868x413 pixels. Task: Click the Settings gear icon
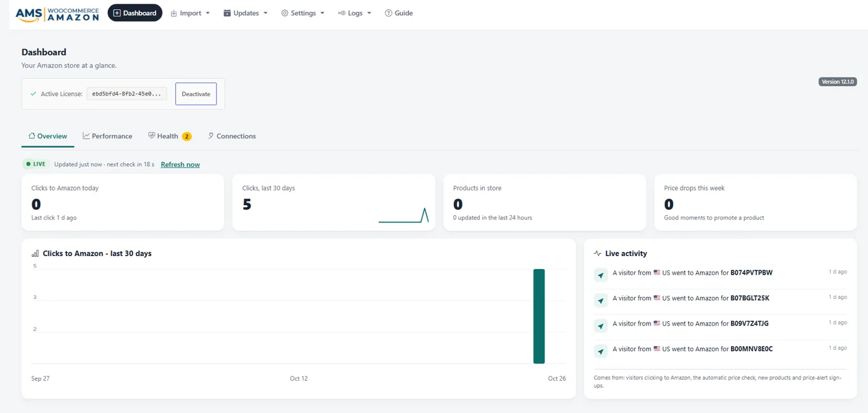(285, 13)
